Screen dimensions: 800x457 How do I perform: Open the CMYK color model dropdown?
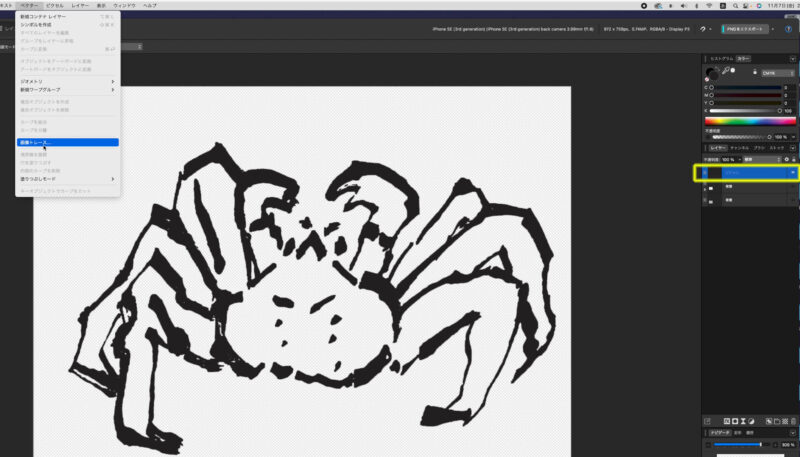778,73
